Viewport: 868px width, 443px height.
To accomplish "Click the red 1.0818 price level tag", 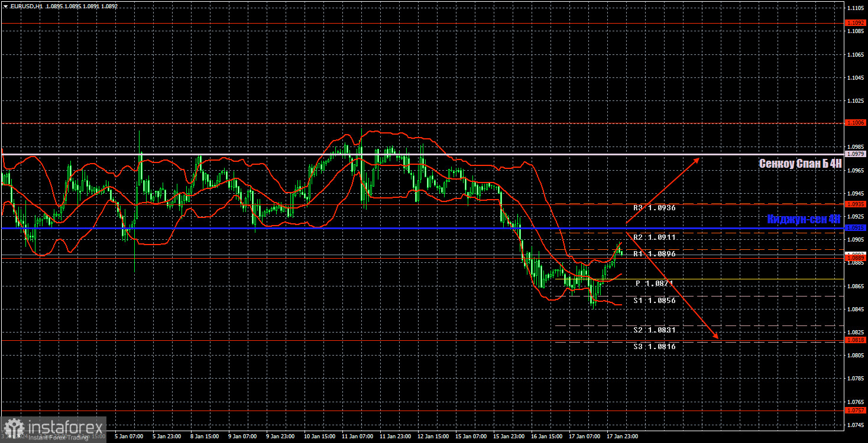I will pos(856,340).
